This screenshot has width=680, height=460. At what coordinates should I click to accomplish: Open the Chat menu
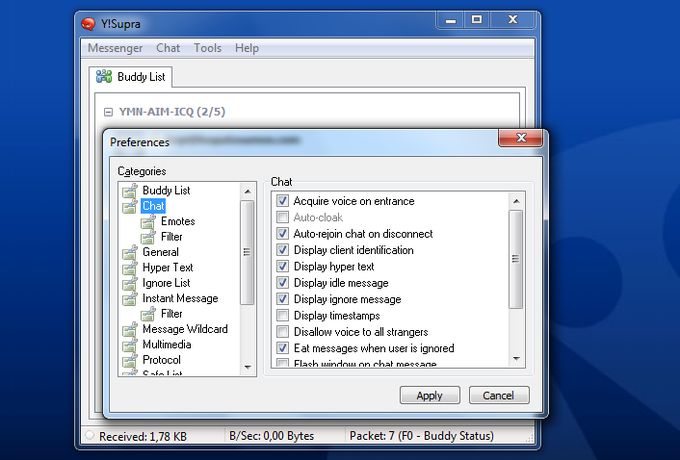(168, 48)
